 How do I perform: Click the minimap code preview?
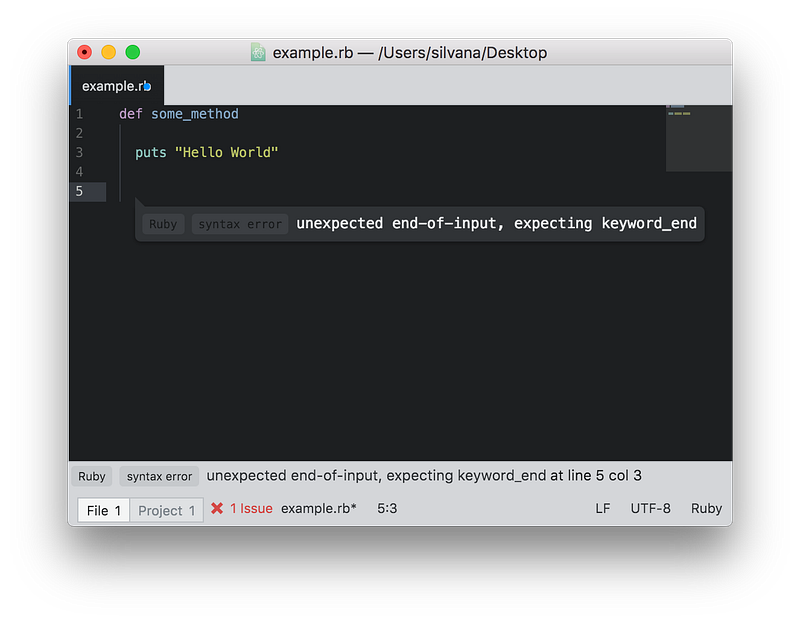pyautogui.click(x=698, y=138)
